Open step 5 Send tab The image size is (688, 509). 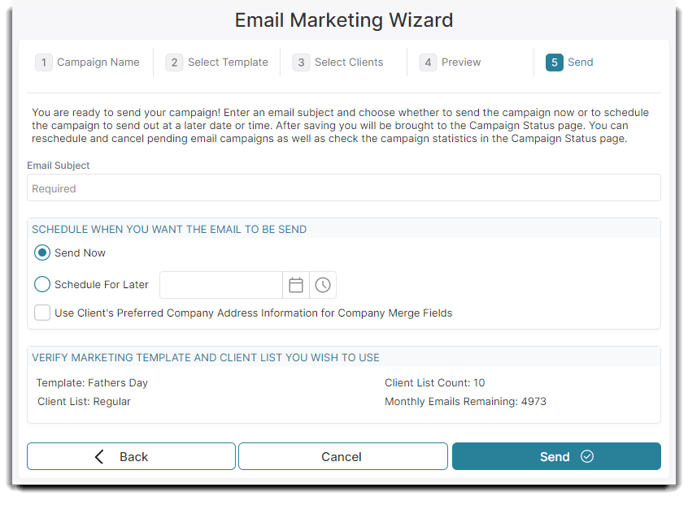click(x=570, y=62)
